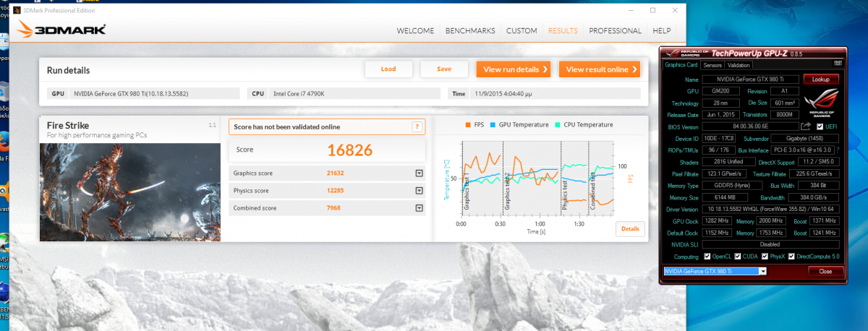Click the CPU field Intel Core i7 4790K
Viewport: 868px width, 331px height.
click(354, 93)
